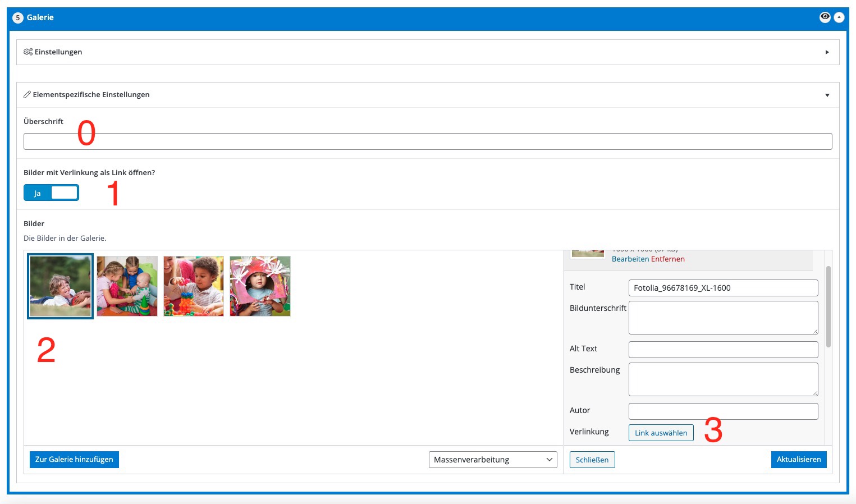The width and height of the screenshot is (856, 504).
Task: Collapse the Elementspezifische Einstellungen section
Action: 827,95
